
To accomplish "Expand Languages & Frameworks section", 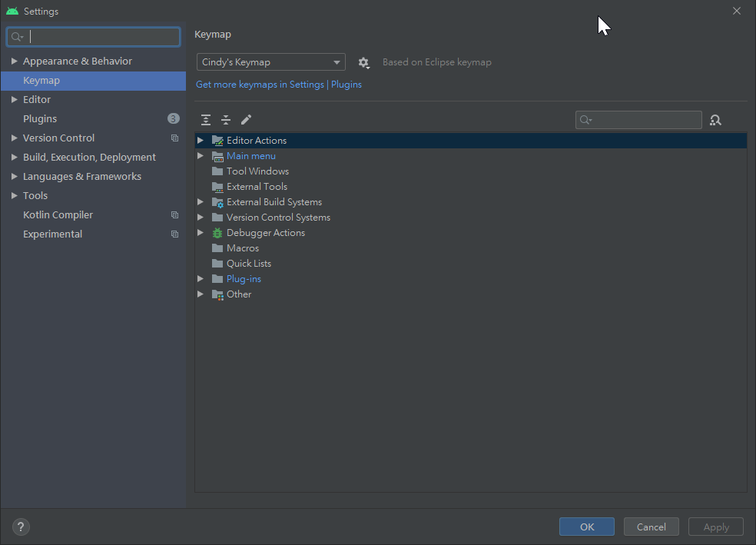I will click(x=14, y=177).
